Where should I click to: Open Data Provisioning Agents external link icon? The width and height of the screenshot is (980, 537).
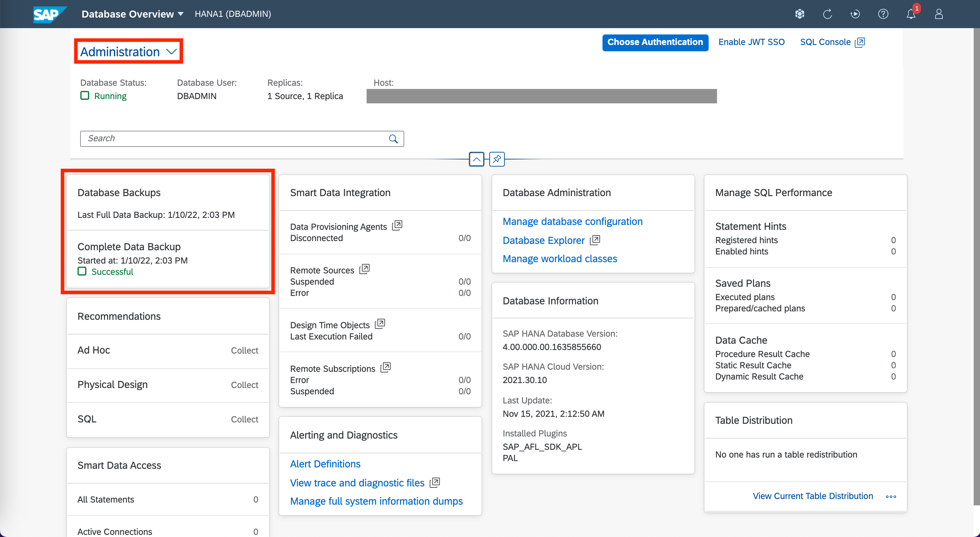(x=397, y=226)
